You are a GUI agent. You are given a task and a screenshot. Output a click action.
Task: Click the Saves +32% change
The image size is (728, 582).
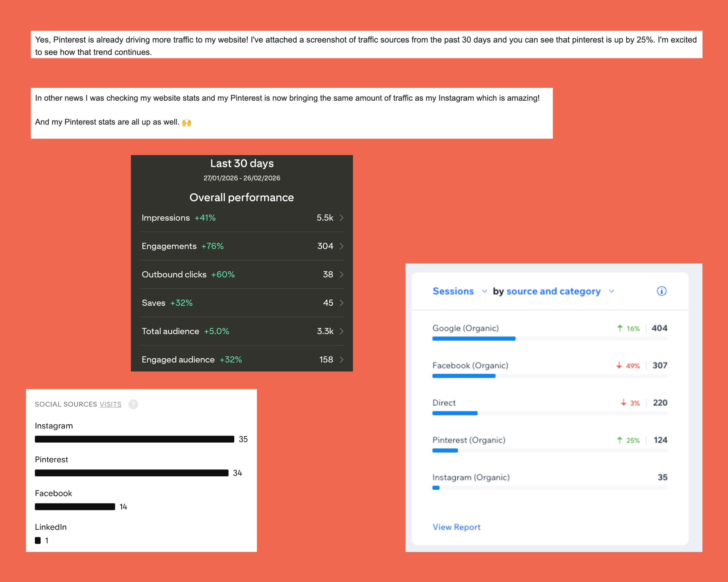coord(181,303)
